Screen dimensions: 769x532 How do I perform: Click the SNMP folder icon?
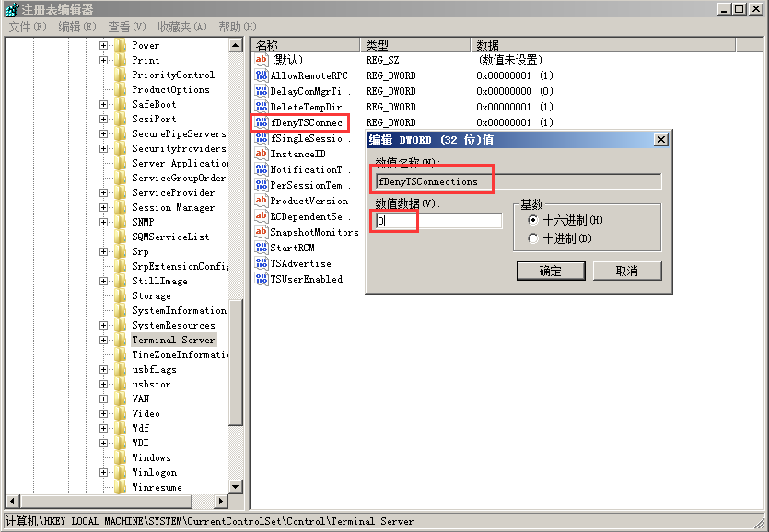(120, 222)
